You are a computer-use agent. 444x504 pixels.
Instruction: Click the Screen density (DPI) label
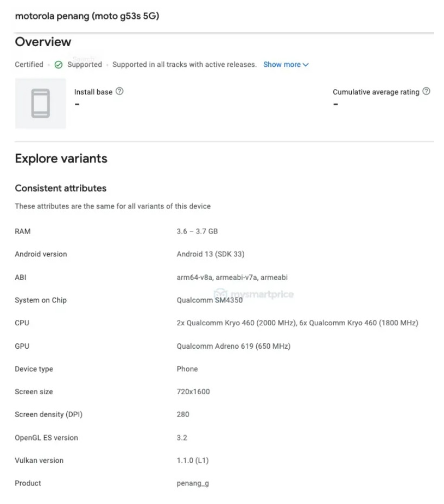pos(49,414)
